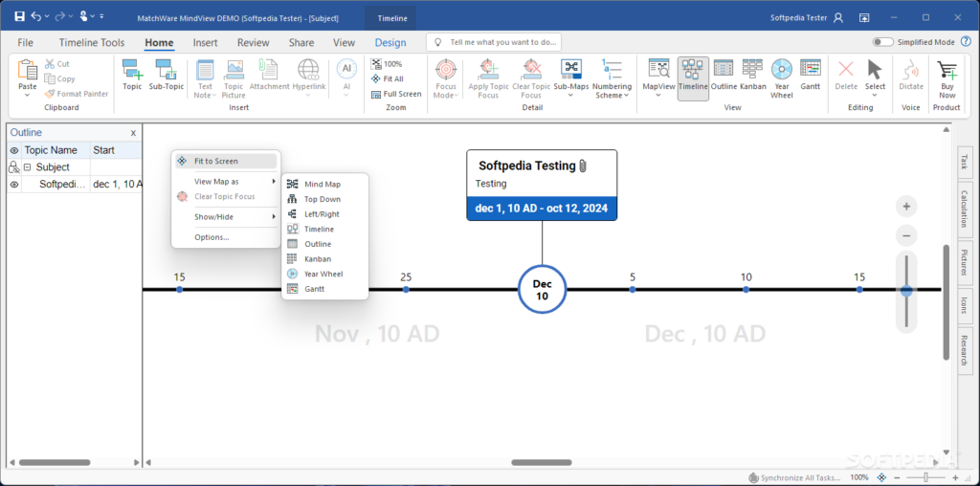Screen dimensions: 980x486
Task: Click Full Screen in the Zoom group
Action: [x=396, y=94]
